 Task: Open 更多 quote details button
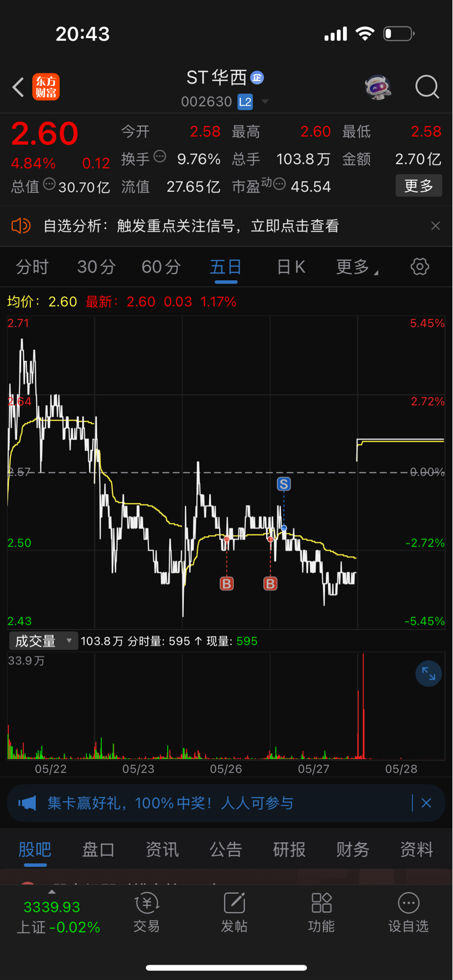pos(419,186)
